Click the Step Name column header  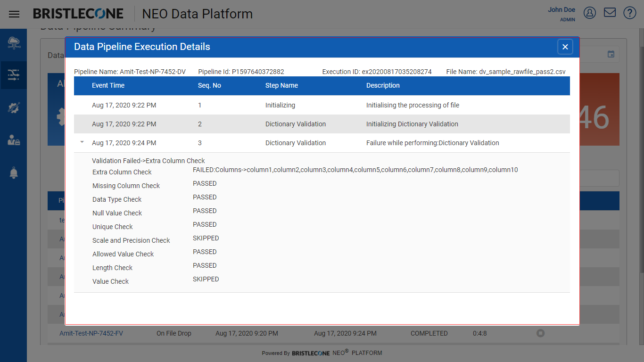click(x=281, y=85)
